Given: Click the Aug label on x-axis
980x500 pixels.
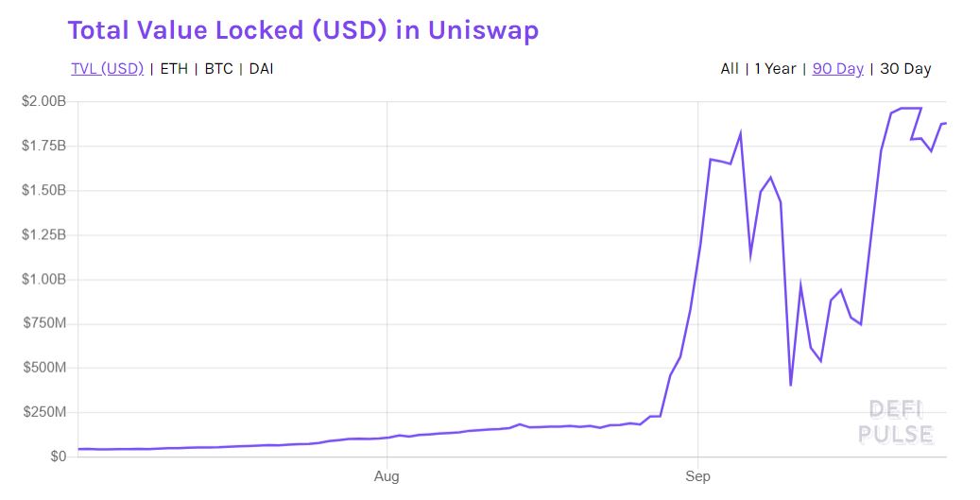Looking at the screenshot, I should pos(387,476).
